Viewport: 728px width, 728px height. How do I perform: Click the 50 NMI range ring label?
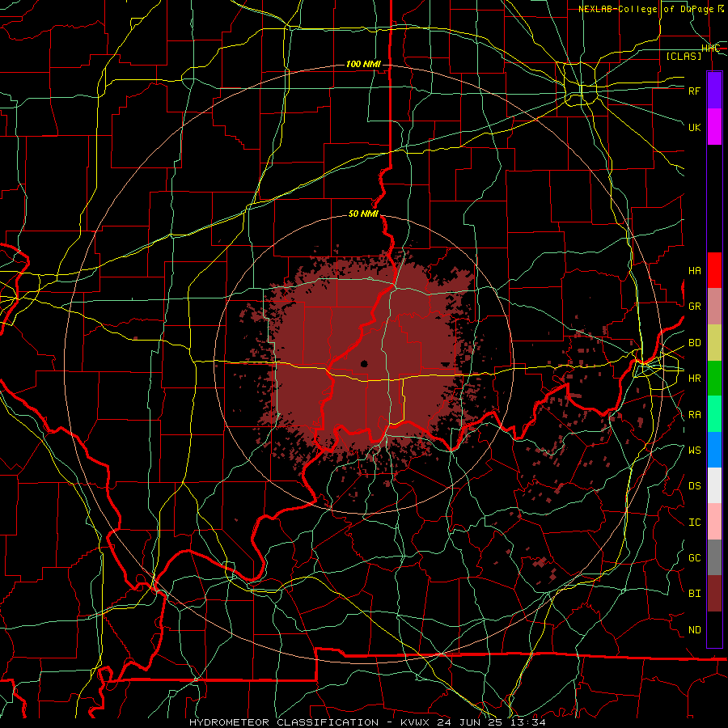(x=363, y=214)
